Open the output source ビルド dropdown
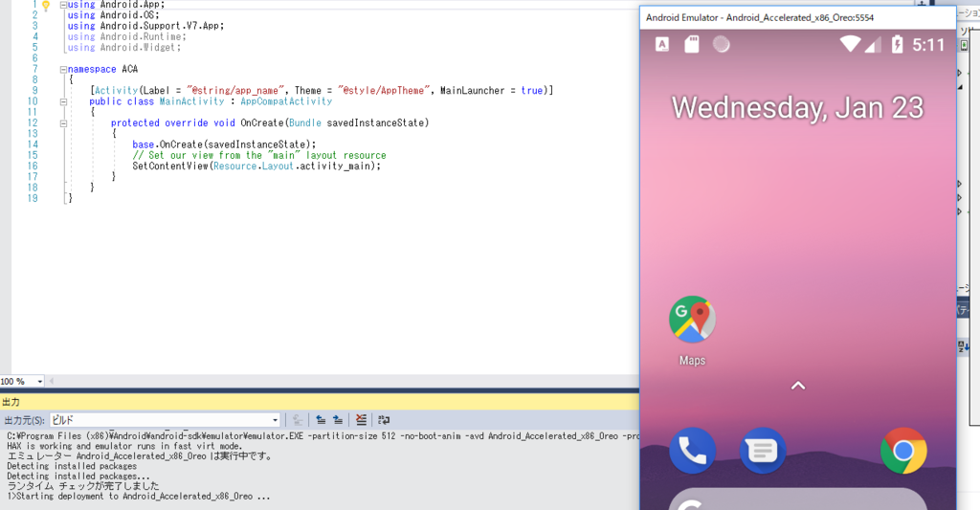Screen dimensions: 980x510 click(x=165, y=420)
